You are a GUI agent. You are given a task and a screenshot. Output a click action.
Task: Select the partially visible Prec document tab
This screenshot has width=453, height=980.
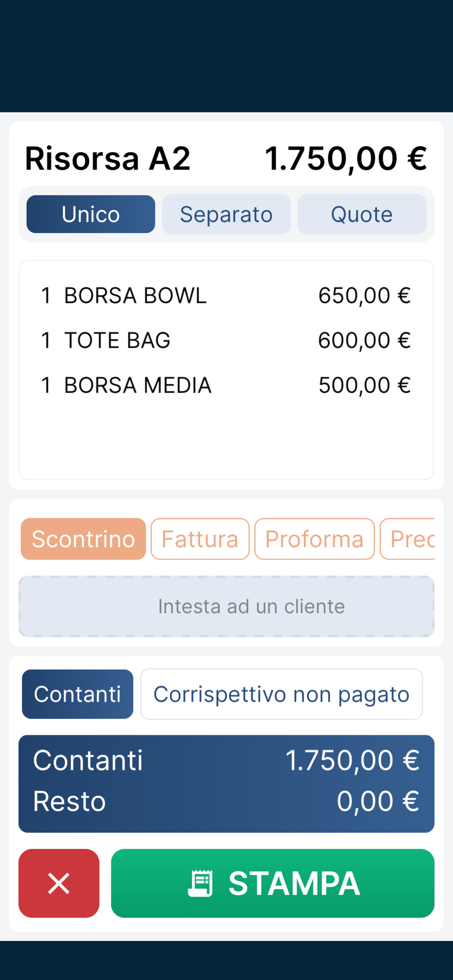point(407,539)
